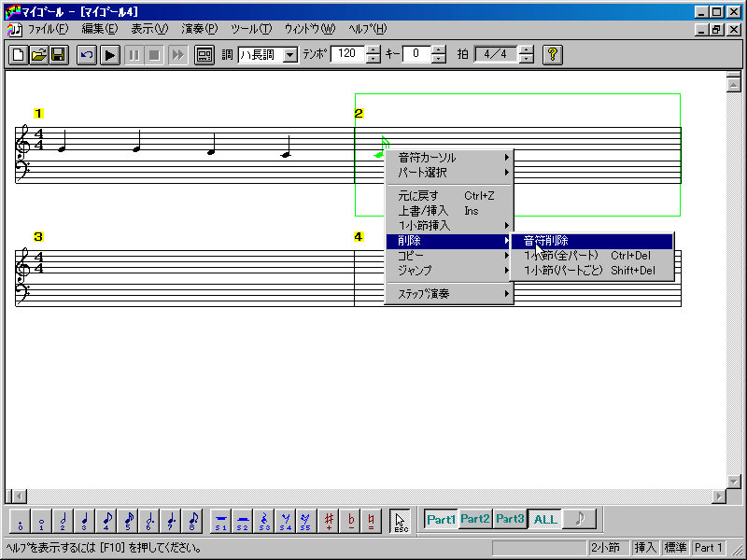
Task: Save the score with the floppy disk icon
Action: [59, 55]
